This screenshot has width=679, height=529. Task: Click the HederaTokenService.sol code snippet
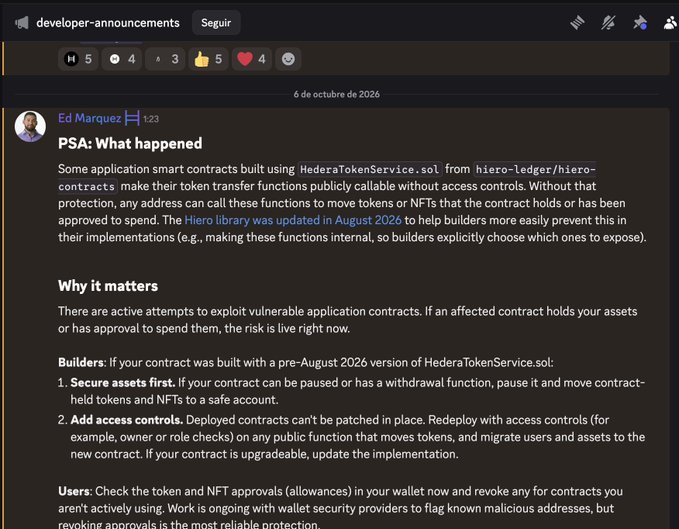369,169
